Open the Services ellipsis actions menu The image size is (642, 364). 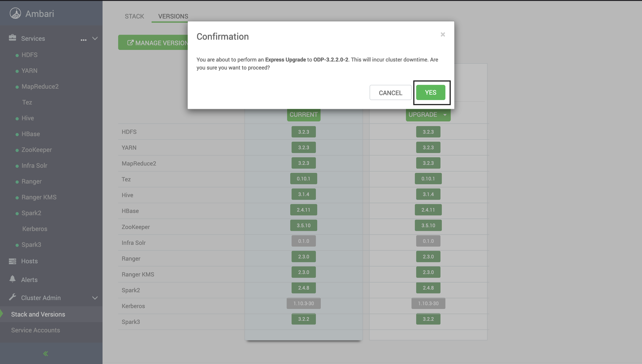click(84, 40)
